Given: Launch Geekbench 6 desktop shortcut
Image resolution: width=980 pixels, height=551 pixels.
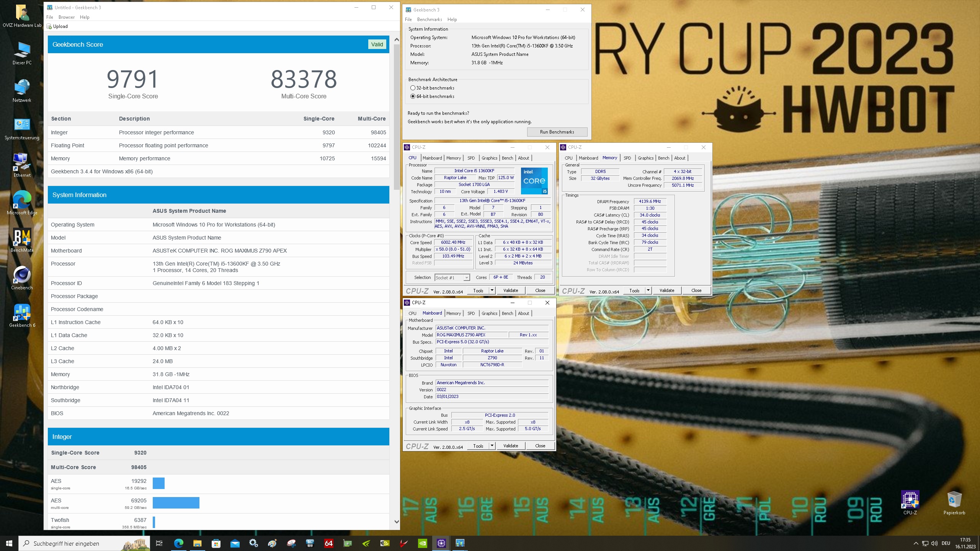Looking at the screenshot, I should pyautogui.click(x=22, y=315).
